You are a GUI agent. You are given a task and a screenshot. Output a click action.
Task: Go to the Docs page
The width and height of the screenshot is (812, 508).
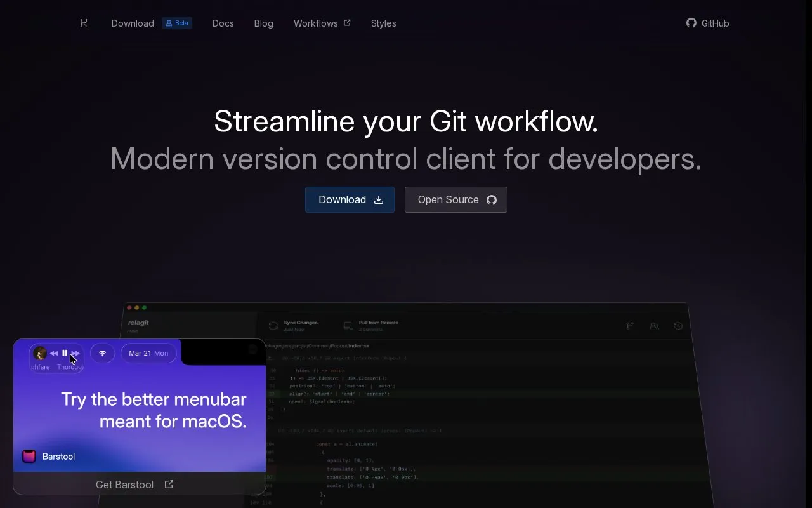click(x=223, y=23)
